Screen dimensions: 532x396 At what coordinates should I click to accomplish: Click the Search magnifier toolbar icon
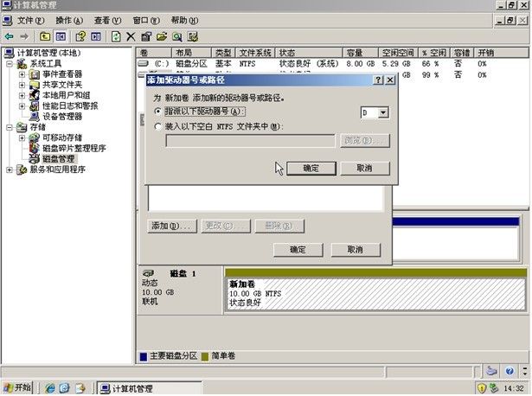point(177,36)
